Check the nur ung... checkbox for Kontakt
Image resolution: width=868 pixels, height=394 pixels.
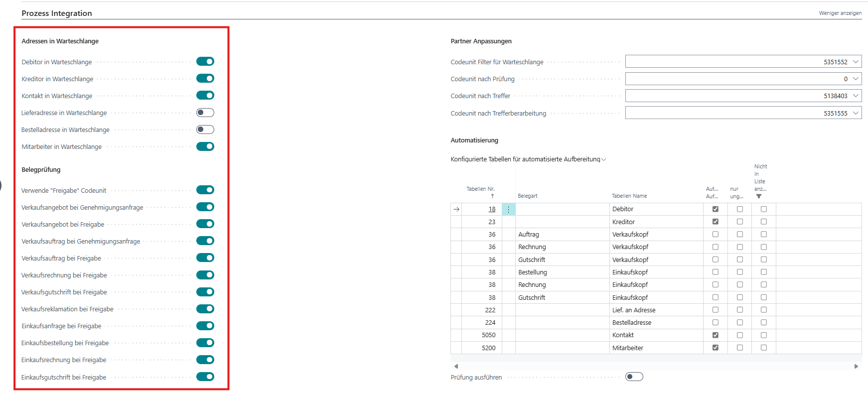(x=740, y=335)
